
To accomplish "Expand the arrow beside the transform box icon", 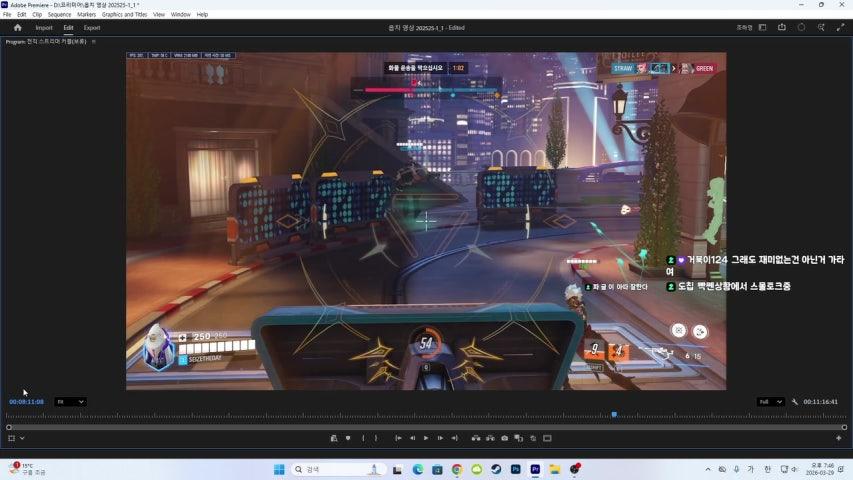I will tap(22, 438).
